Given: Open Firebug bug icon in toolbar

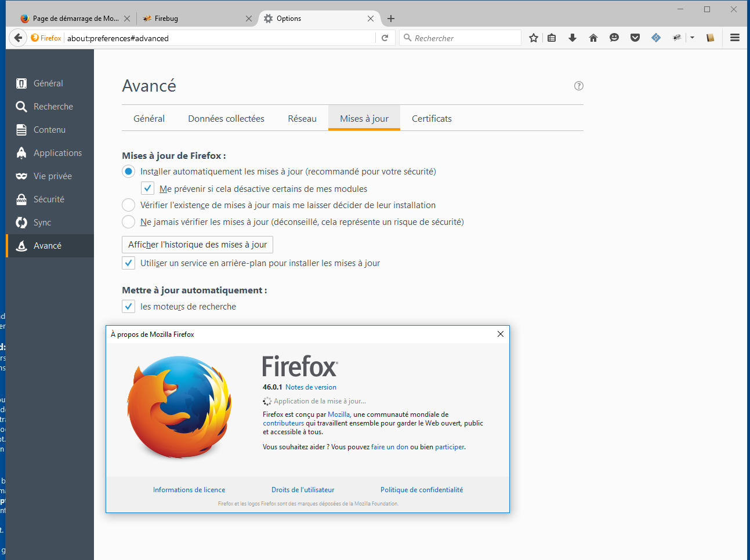Looking at the screenshot, I should point(677,38).
